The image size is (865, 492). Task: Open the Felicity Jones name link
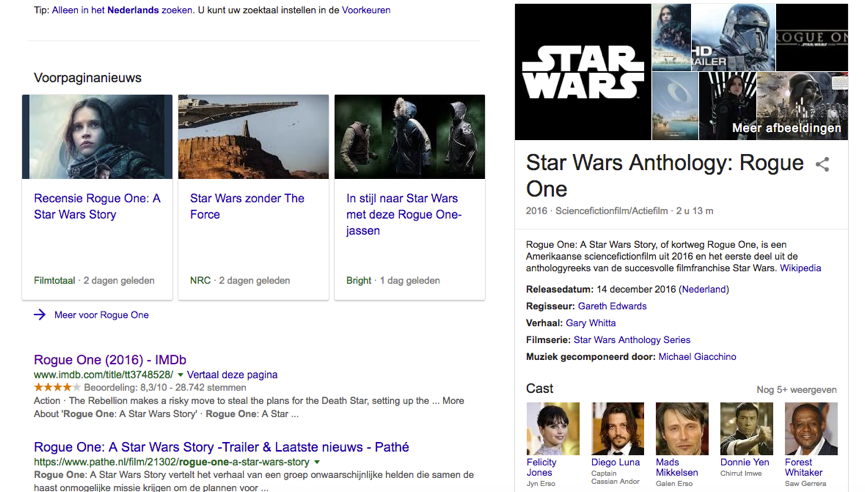(x=541, y=467)
